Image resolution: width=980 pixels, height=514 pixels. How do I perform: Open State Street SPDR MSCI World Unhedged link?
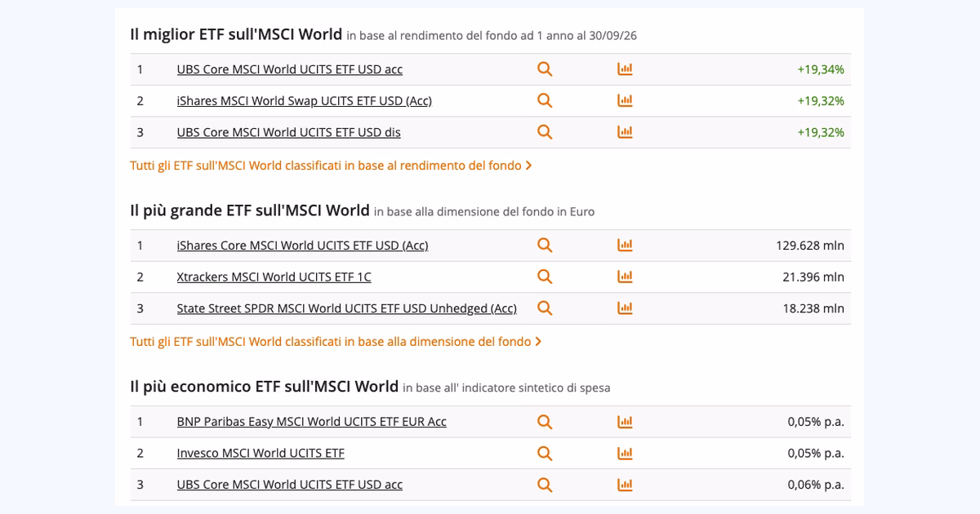pyautogui.click(x=346, y=308)
